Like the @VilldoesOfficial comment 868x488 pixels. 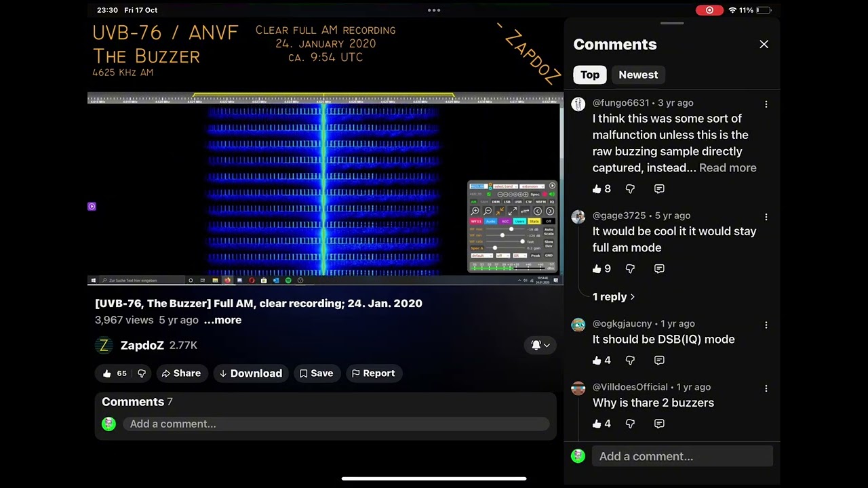tap(597, 424)
